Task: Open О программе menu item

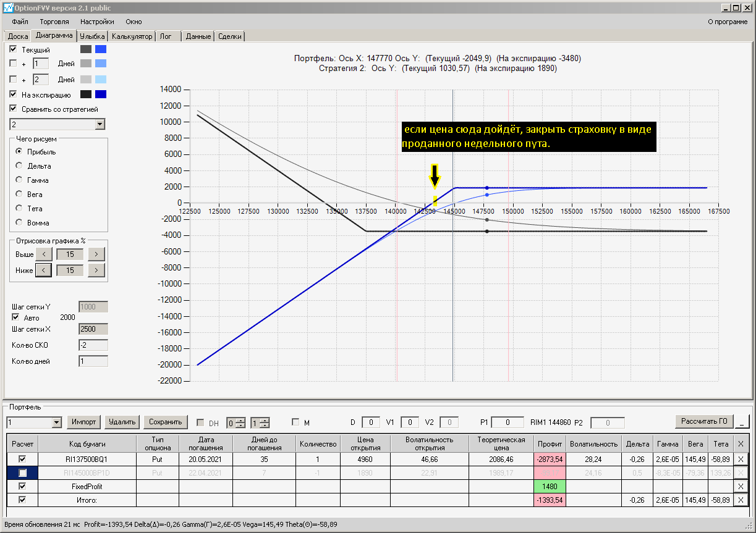Action: (x=727, y=22)
